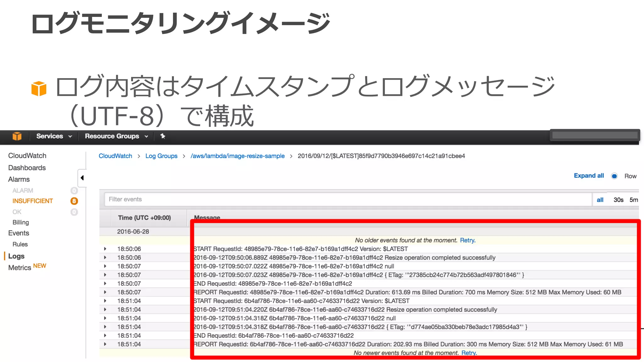Image resolution: width=644 pixels, height=362 pixels.
Task: Open Log Groups breadcrumb link
Action: click(x=161, y=156)
